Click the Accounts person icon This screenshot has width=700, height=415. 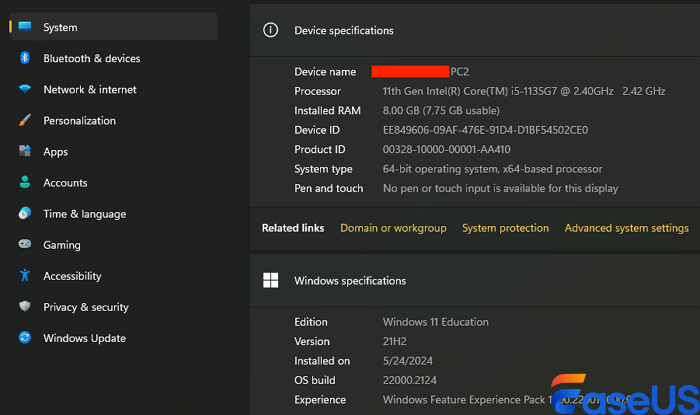[24, 183]
